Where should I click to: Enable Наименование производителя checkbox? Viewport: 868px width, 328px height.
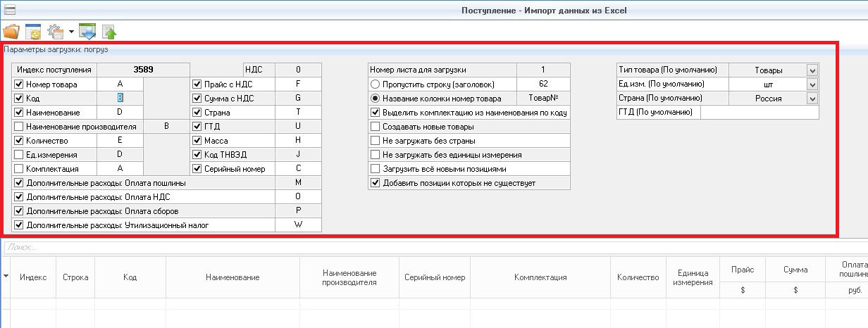[x=19, y=127]
